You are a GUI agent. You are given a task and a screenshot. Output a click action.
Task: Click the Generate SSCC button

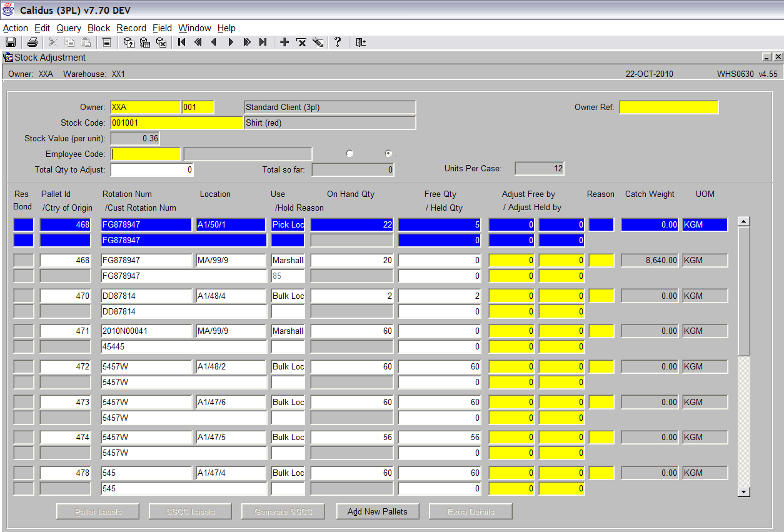(x=283, y=511)
